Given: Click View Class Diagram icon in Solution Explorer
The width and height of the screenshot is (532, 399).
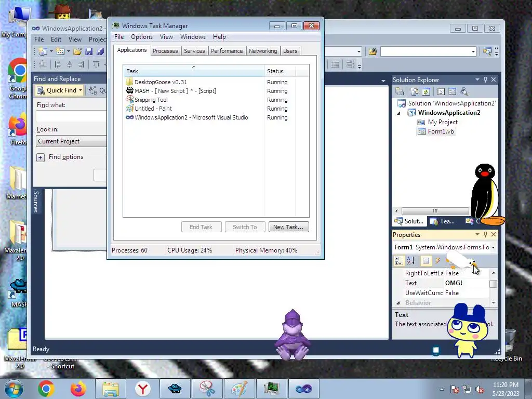Looking at the screenshot, I should click(x=464, y=91).
